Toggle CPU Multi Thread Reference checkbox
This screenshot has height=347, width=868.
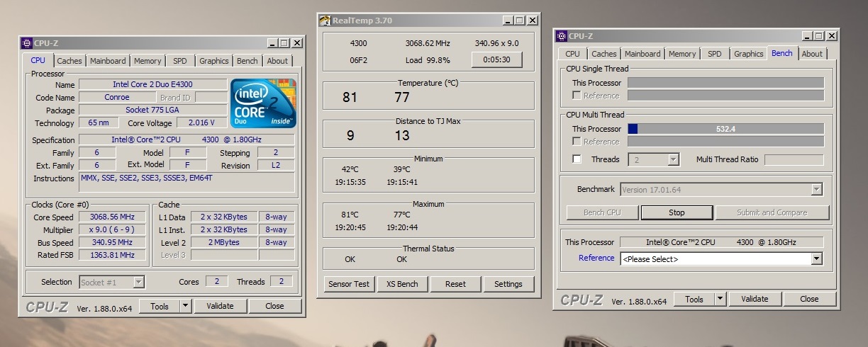coord(577,142)
